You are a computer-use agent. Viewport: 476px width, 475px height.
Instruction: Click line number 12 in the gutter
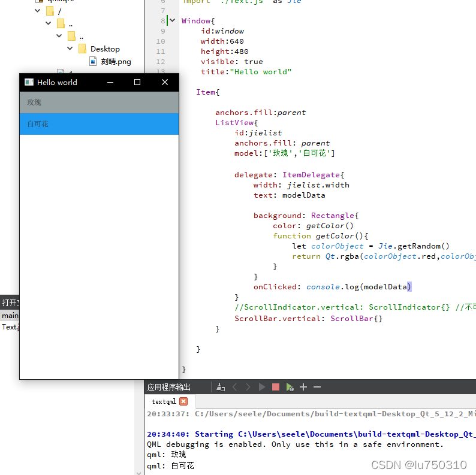161,62
